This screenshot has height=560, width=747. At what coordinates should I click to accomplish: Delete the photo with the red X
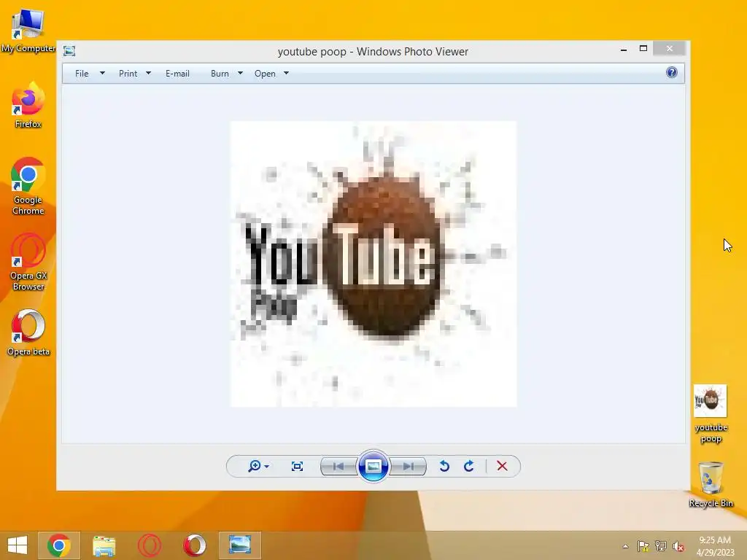(502, 466)
